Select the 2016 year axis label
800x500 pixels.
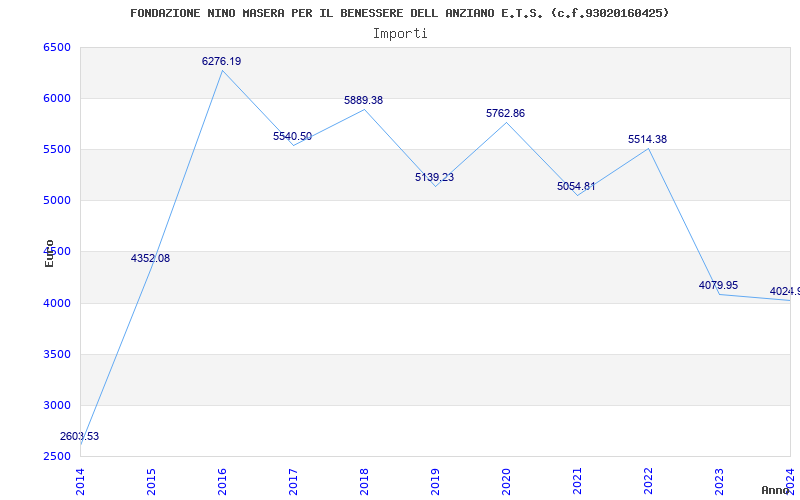point(222,482)
